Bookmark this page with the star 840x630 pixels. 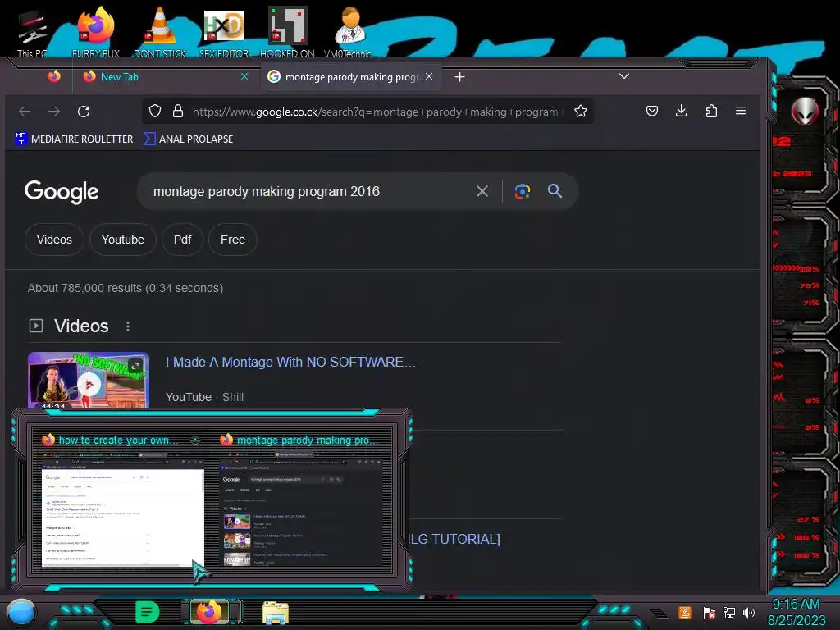[581, 112]
